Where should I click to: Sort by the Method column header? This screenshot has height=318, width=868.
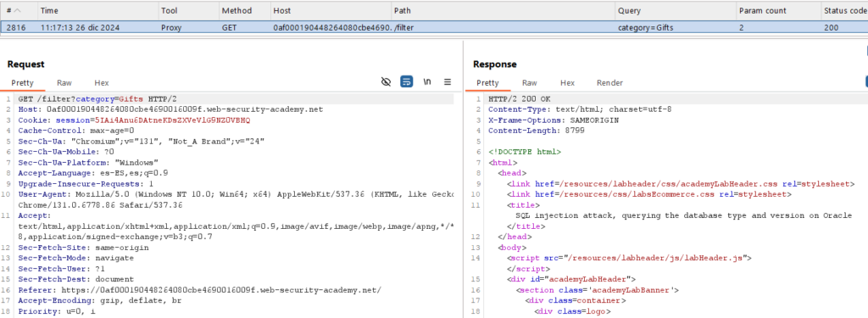(244, 10)
